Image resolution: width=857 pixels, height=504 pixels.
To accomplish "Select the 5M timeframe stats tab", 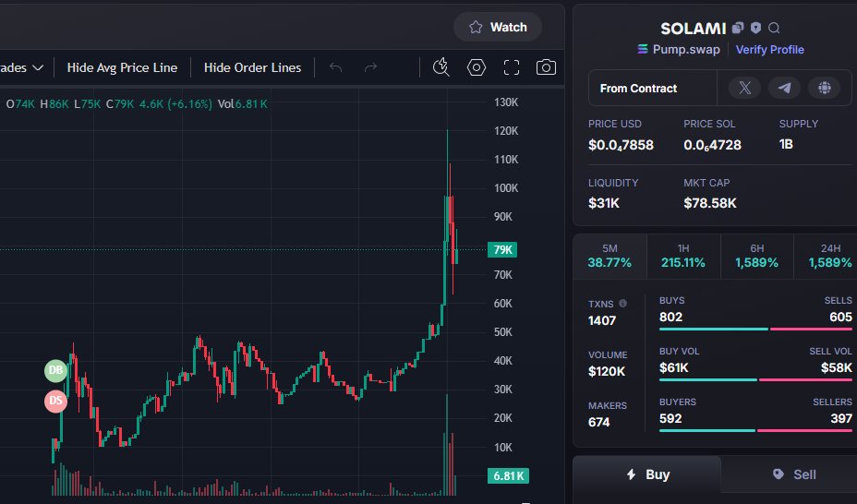I will pos(610,256).
